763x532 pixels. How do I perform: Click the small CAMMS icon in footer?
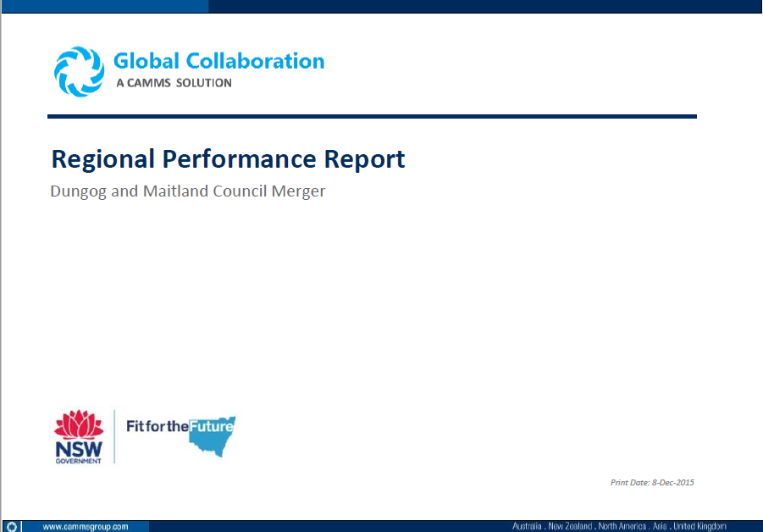(x=12, y=527)
